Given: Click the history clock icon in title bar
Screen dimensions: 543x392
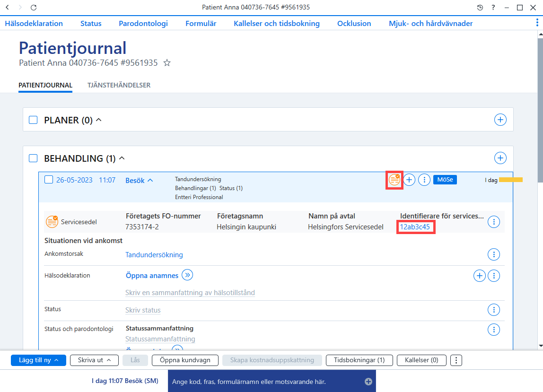Looking at the screenshot, I should [480, 7].
